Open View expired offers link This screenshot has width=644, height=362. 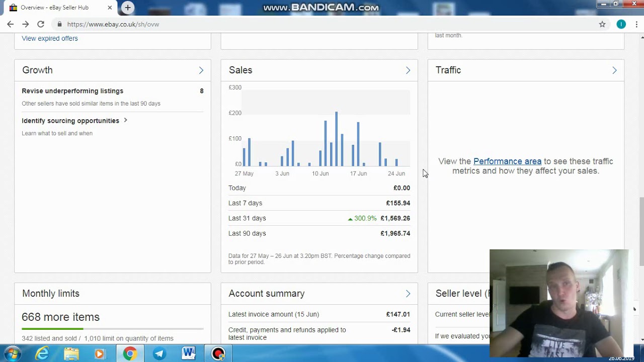(50, 38)
